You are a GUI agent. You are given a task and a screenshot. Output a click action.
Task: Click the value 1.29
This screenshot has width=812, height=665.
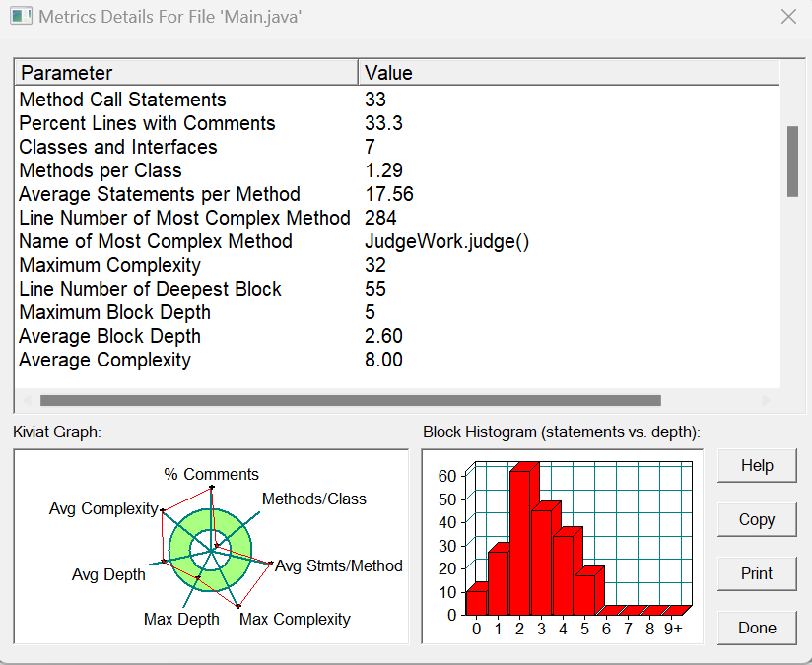click(383, 170)
